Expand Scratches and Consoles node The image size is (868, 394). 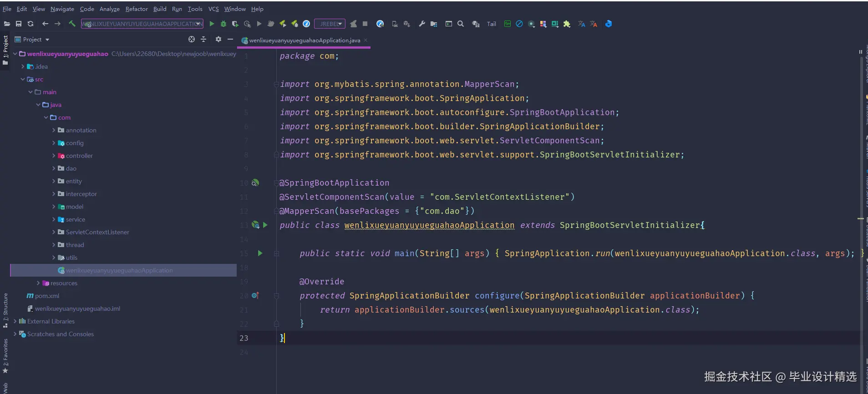(15, 334)
